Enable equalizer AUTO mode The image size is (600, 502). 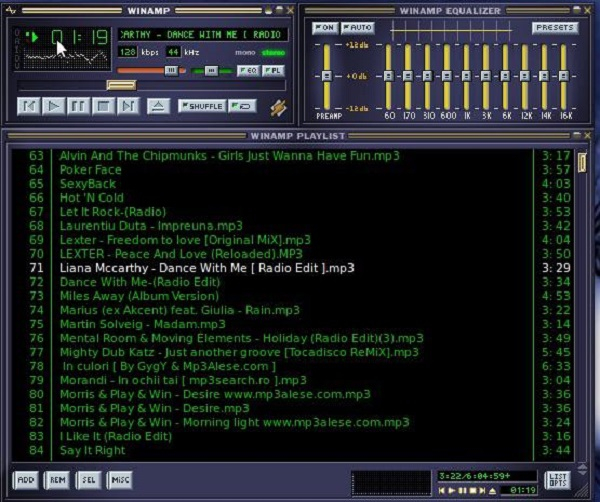tap(356, 28)
